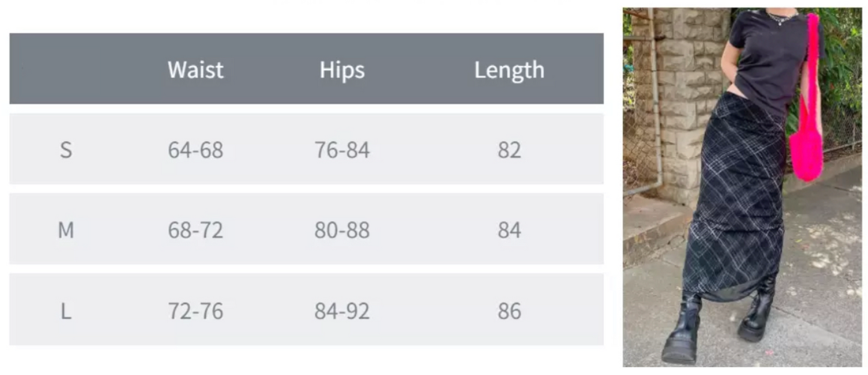Click the Waist column header

(x=195, y=70)
